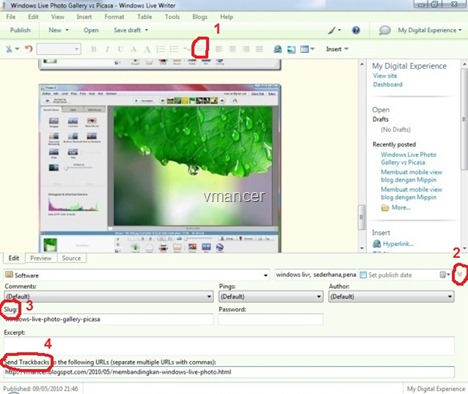Open the Format menu
The width and height of the screenshot is (468, 394).
[114, 17]
